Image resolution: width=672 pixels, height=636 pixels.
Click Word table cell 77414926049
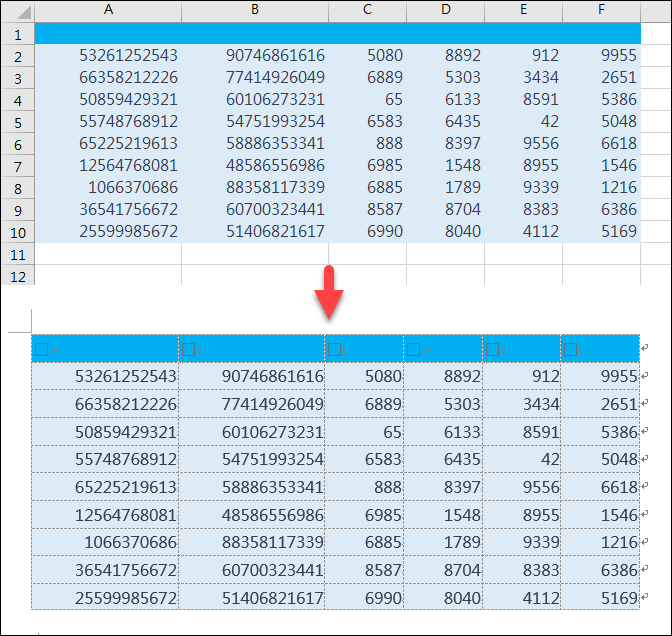click(x=252, y=404)
